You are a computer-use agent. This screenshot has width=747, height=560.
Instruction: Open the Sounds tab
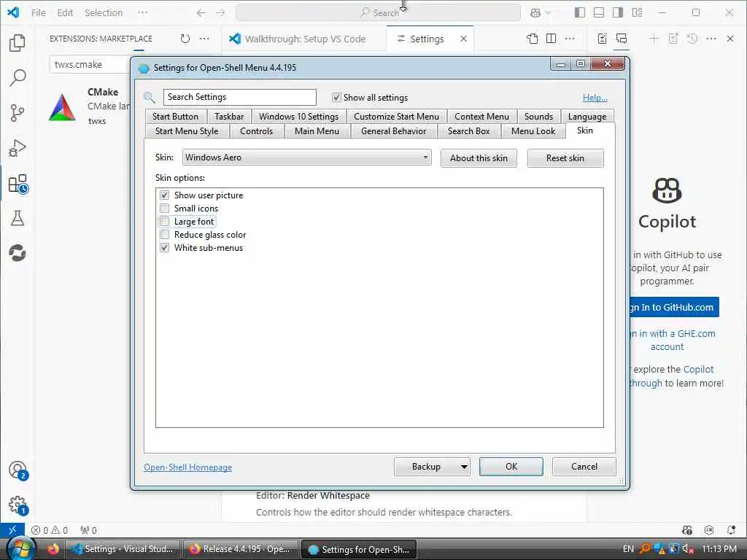point(538,117)
